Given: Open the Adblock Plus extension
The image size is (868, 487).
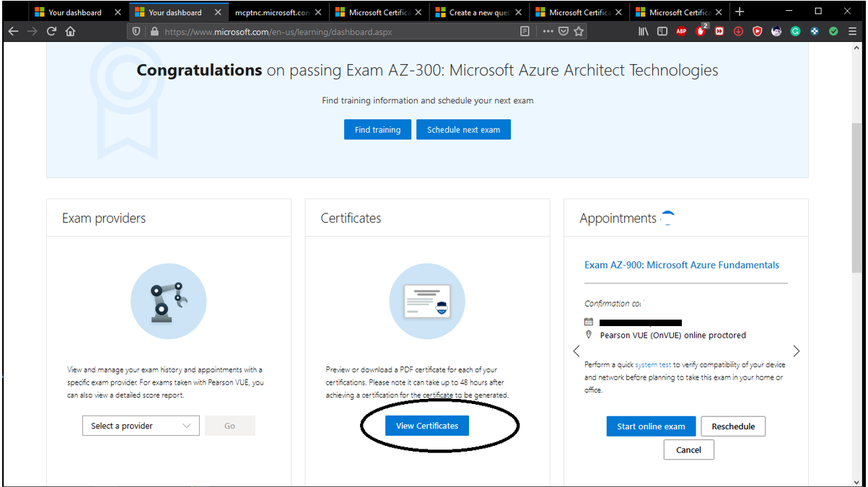Looking at the screenshot, I should [681, 32].
